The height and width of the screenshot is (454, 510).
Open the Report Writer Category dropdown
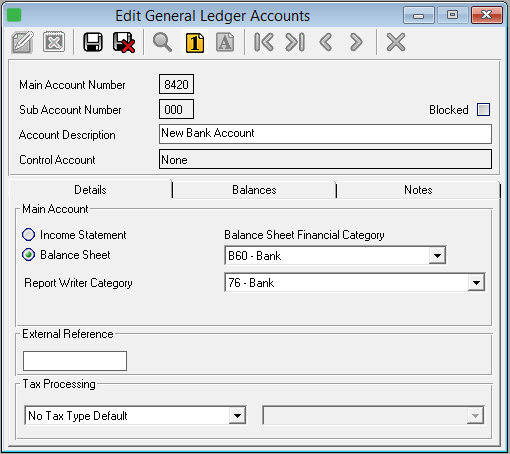[x=476, y=283]
